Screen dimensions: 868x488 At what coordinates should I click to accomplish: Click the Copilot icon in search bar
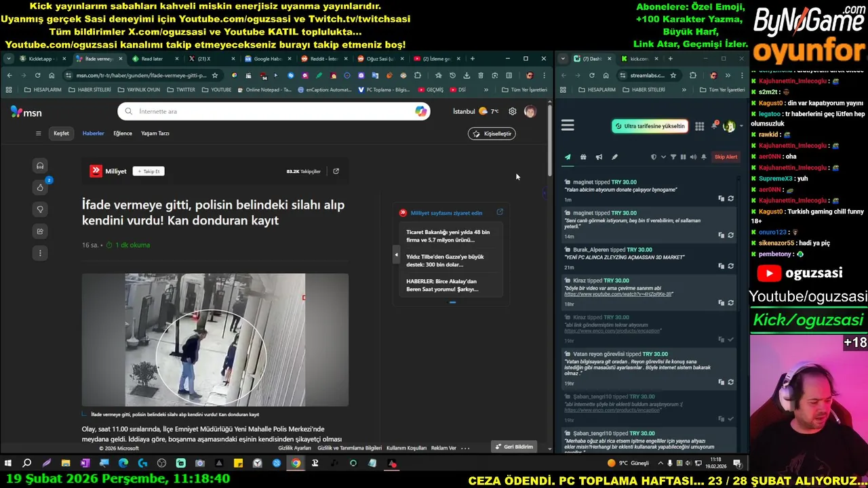pos(421,111)
